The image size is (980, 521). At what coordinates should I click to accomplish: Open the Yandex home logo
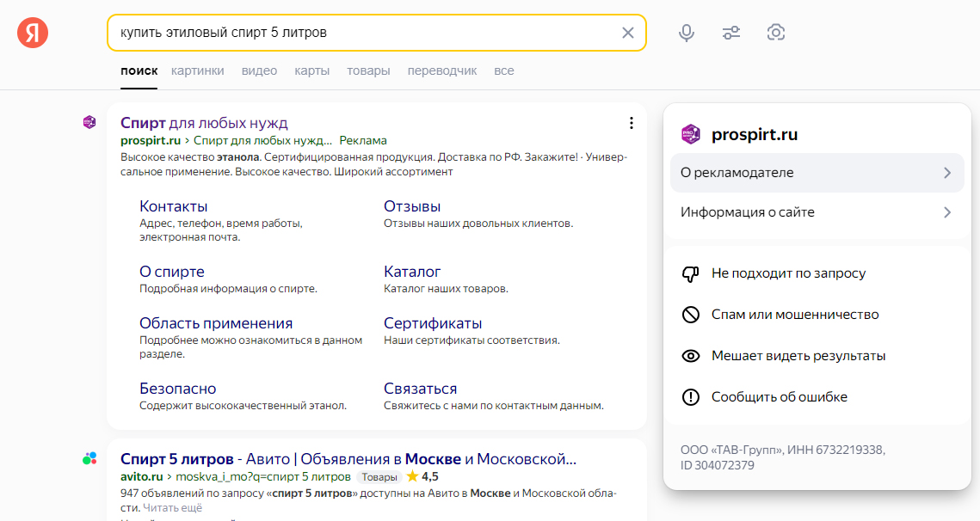[x=33, y=33]
